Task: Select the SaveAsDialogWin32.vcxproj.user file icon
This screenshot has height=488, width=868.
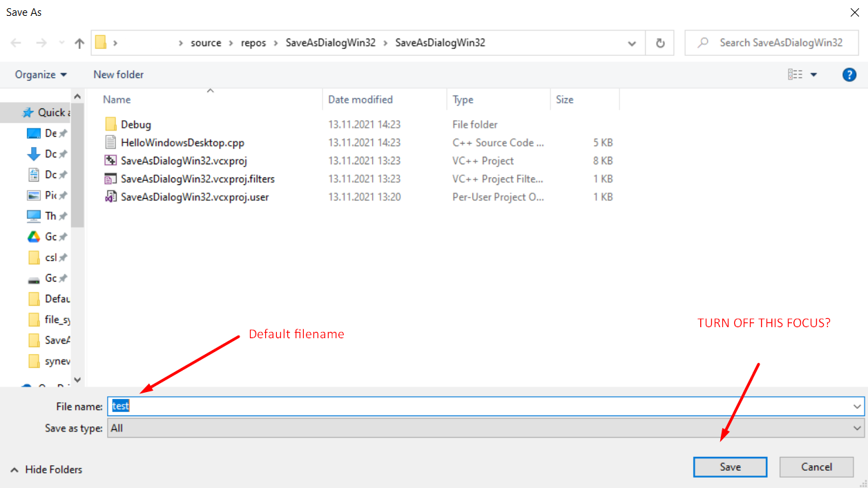Action: 111,196
